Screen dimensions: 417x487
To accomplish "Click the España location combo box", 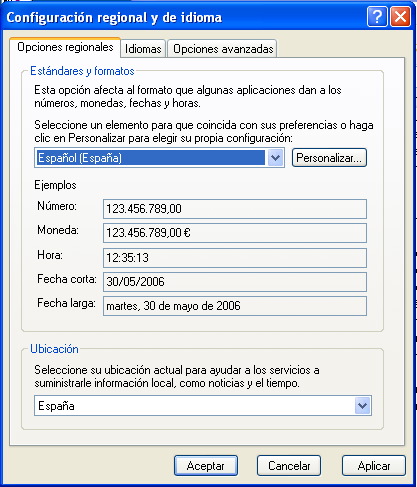I will (x=203, y=406).
